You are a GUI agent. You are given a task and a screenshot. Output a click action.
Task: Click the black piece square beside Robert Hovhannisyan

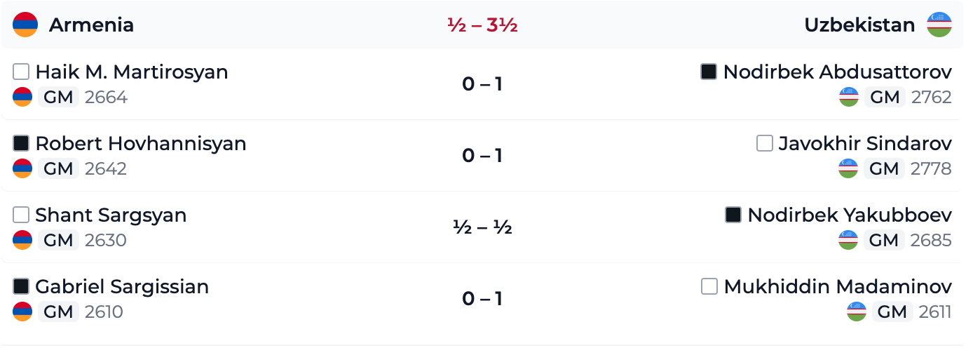22,143
